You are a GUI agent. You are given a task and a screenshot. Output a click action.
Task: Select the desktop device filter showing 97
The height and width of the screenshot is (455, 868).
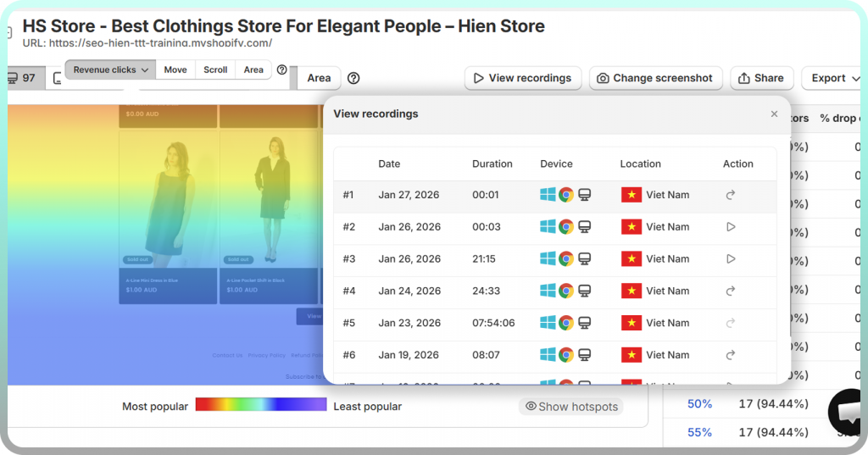[x=22, y=78]
